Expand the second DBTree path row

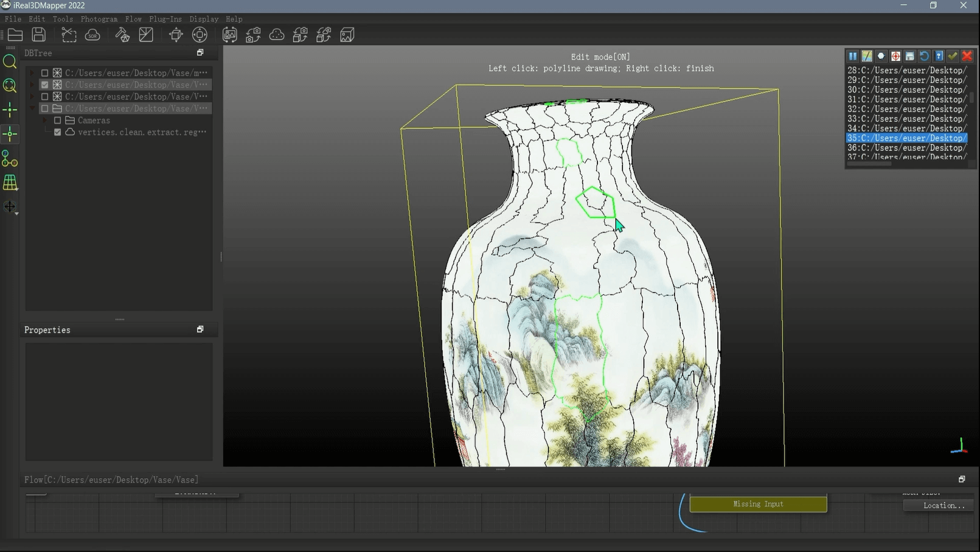[32, 85]
